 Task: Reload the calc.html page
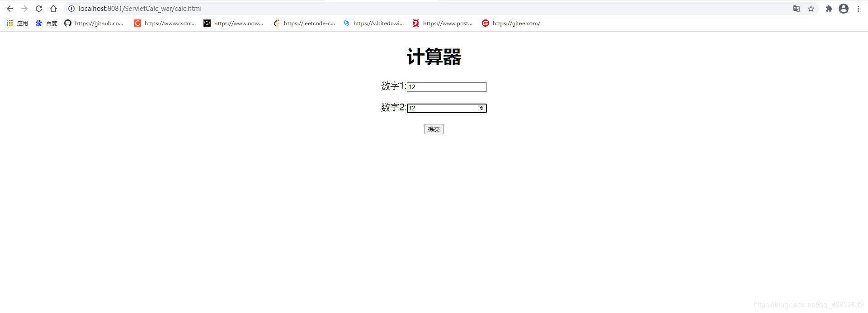point(39,9)
